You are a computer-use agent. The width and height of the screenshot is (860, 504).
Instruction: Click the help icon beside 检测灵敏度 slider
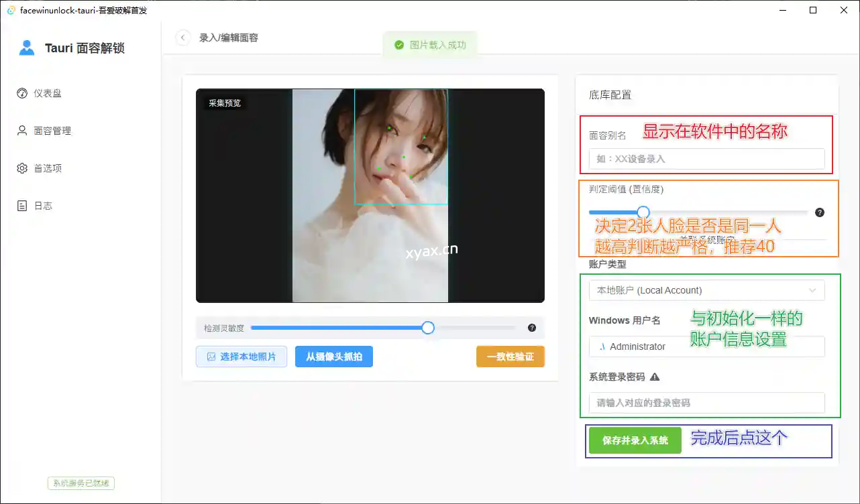(531, 328)
